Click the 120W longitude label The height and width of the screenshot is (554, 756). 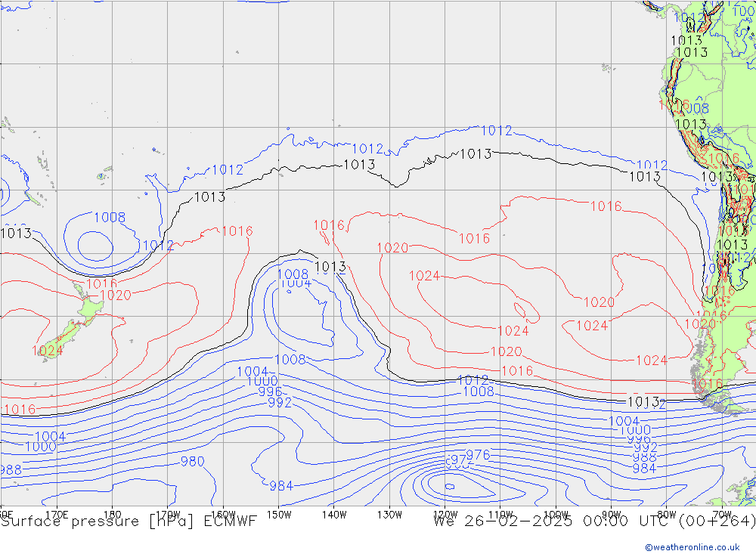tap(445, 515)
